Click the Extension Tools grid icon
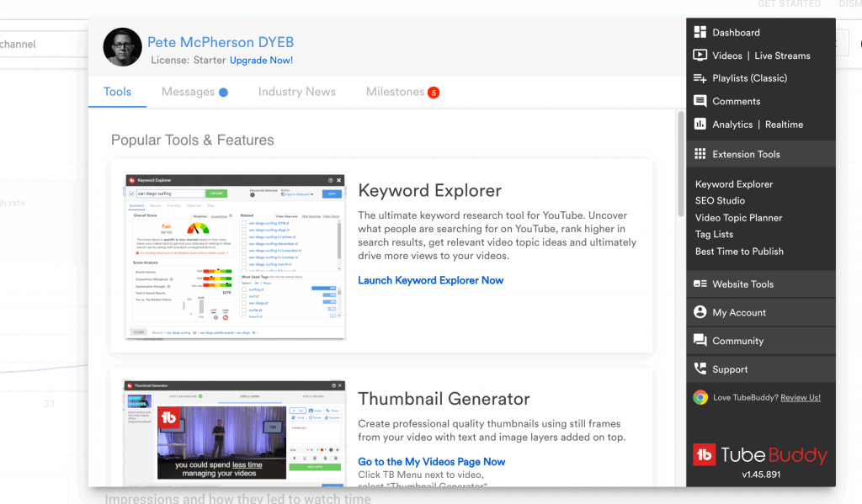Image resolution: width=862 pixels, height=504 pixels. 700,154
